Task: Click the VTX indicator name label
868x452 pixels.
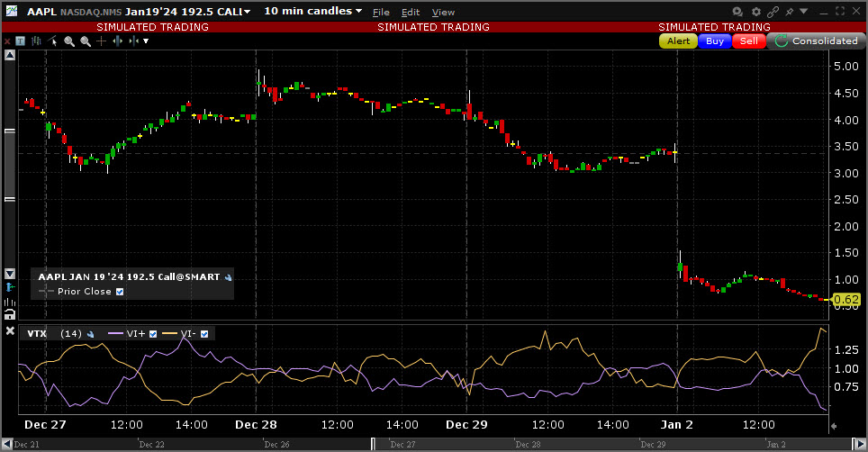Action: [x=37, y=334]
